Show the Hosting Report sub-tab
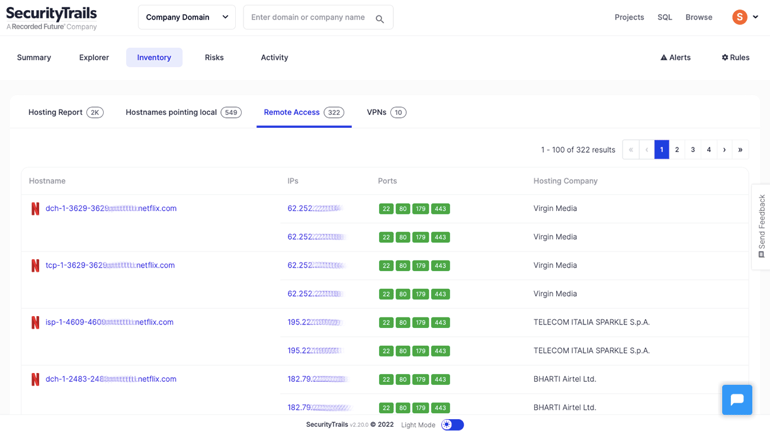The height and width of the screenshot is (431, 770). coord(66,112)
